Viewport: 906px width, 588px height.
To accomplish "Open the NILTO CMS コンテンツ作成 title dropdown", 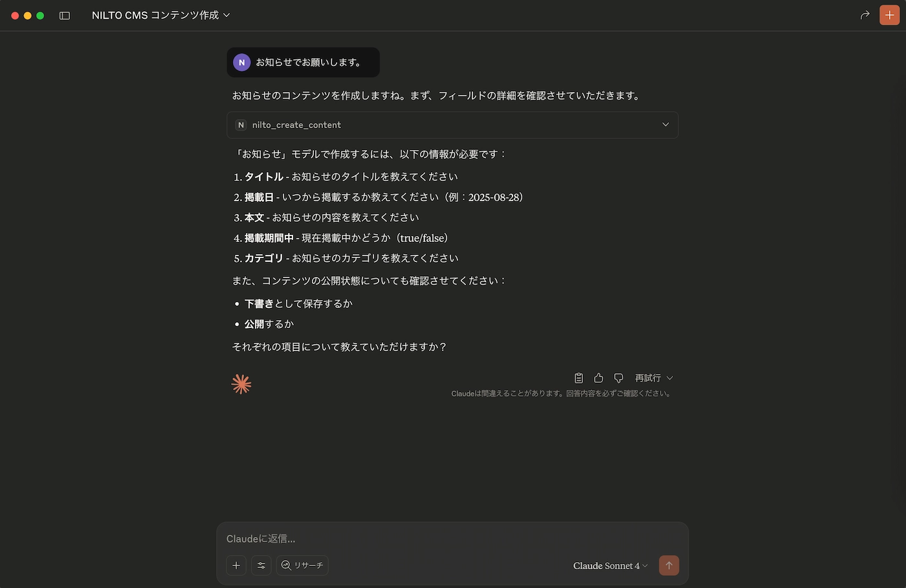I will (161, 15).
